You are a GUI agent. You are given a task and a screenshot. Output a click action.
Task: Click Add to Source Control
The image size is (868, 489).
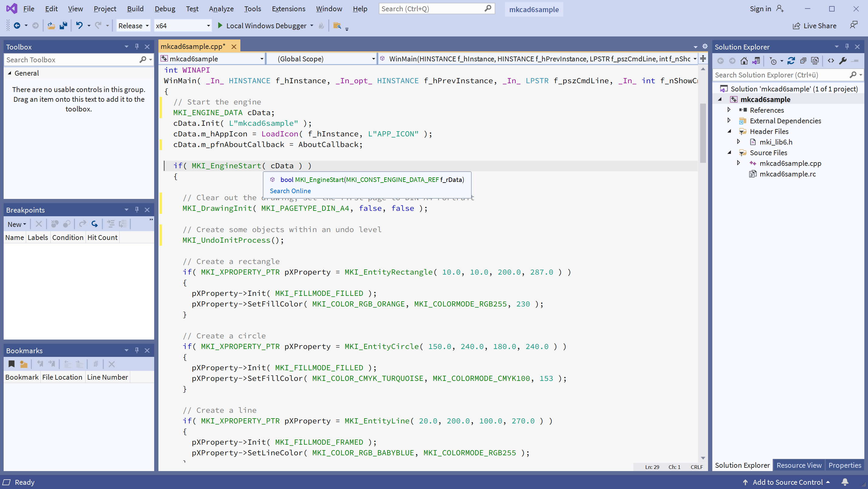click(x=788, y=482)
